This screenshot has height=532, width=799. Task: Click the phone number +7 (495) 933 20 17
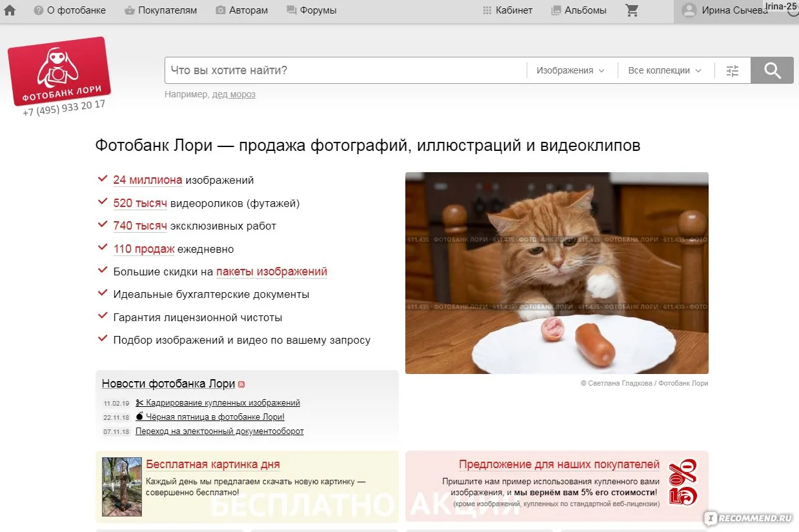tap(64, 108)
